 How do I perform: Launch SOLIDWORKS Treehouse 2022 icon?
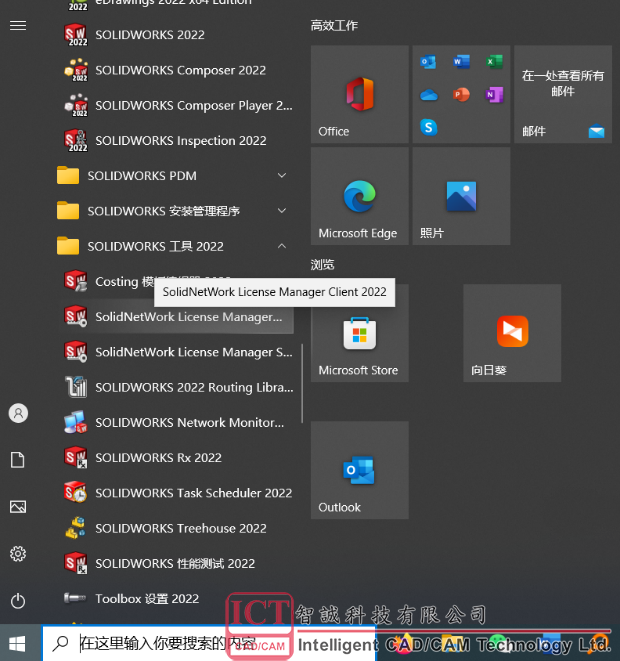(x=76, y=528)
